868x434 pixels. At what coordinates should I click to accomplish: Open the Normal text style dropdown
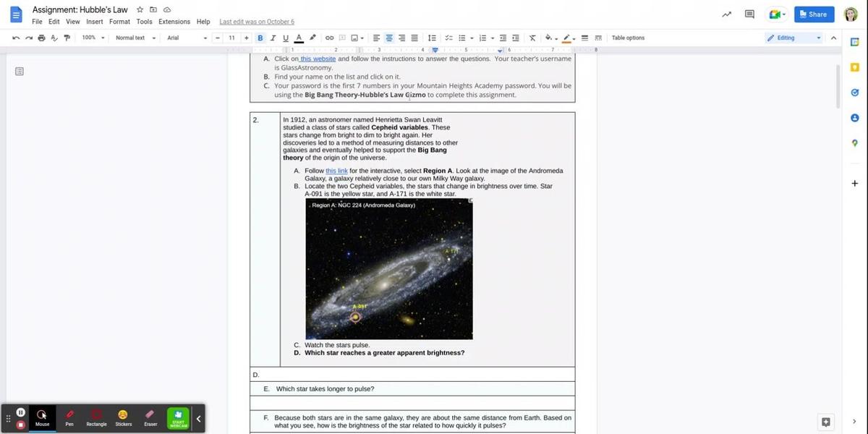135,38
